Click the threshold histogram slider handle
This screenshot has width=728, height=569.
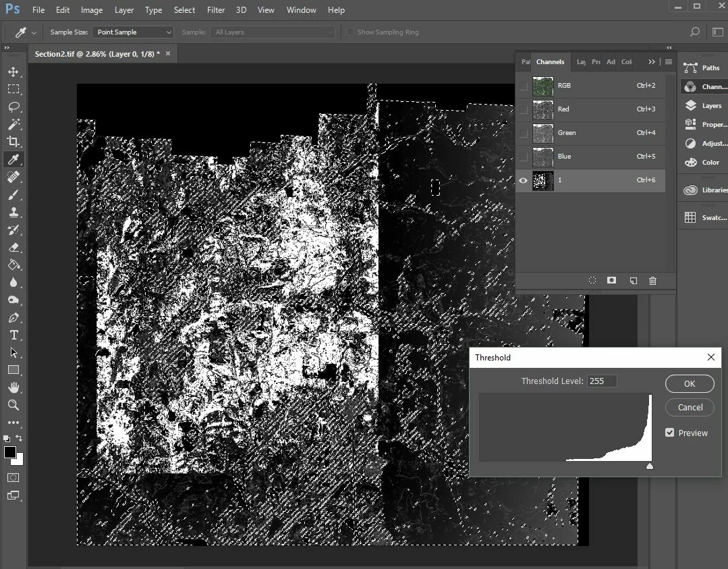[x=649, y=466]
